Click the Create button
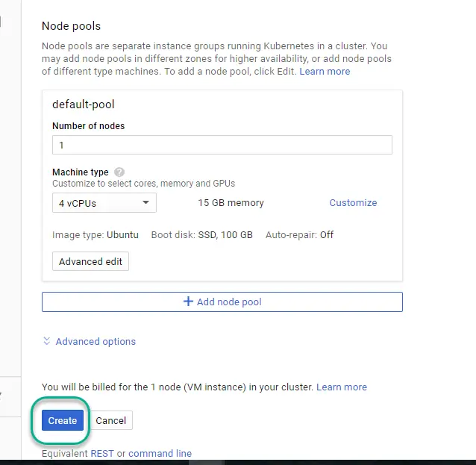 pyautogui.click(x=63, y=420)
